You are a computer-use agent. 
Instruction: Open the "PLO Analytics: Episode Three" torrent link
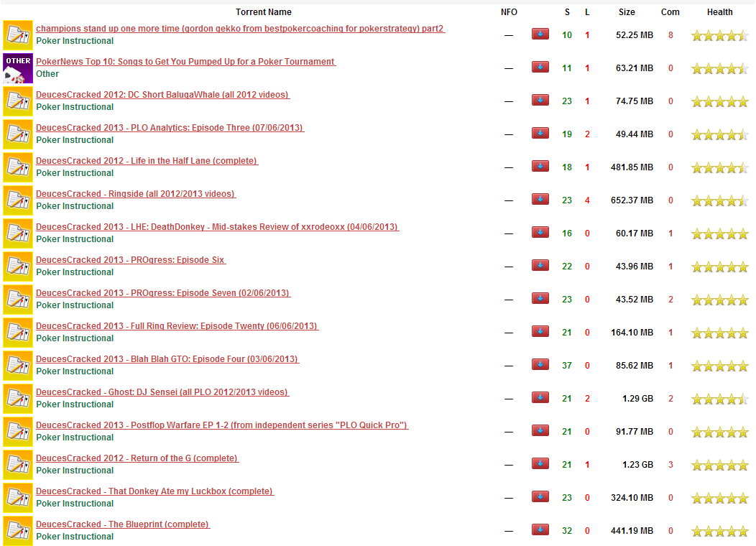170,128
